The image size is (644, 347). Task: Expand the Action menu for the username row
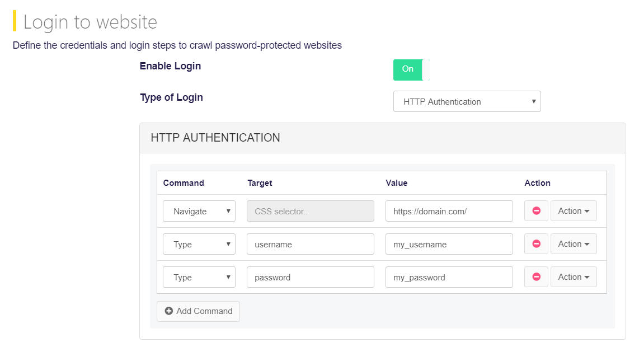pos(574,244)
